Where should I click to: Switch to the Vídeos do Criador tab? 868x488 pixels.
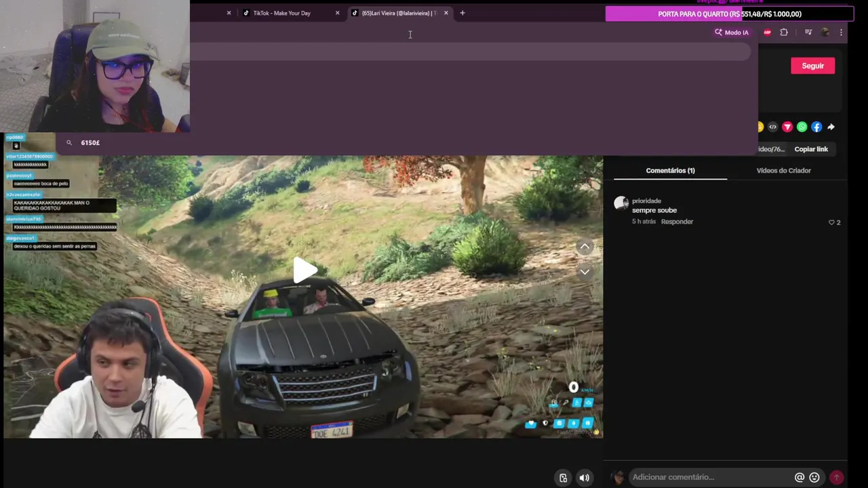coord(783,171)
